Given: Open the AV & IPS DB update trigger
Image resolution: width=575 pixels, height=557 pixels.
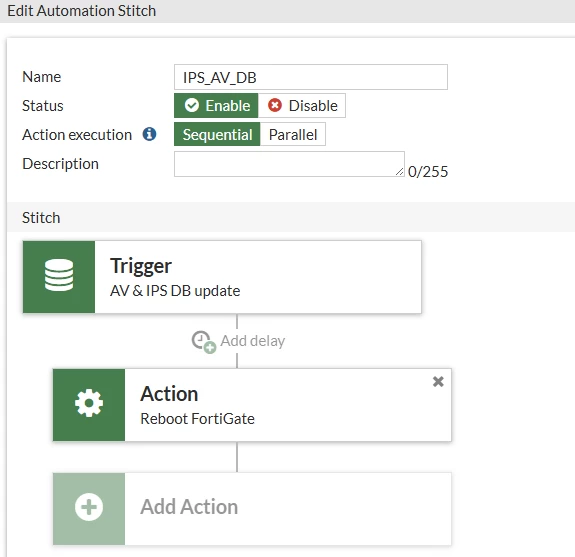Looking at the screenshot, I should click(x=222, y=277).
